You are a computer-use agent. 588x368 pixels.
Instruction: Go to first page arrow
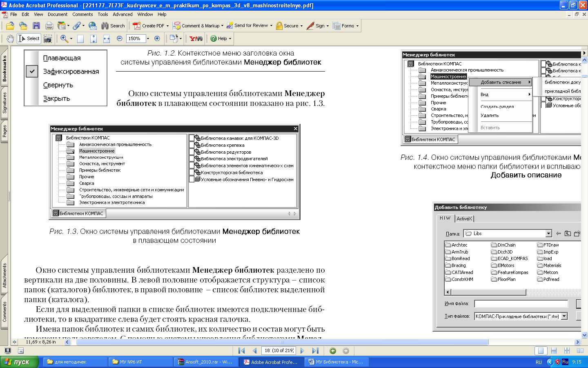[241, 351]
